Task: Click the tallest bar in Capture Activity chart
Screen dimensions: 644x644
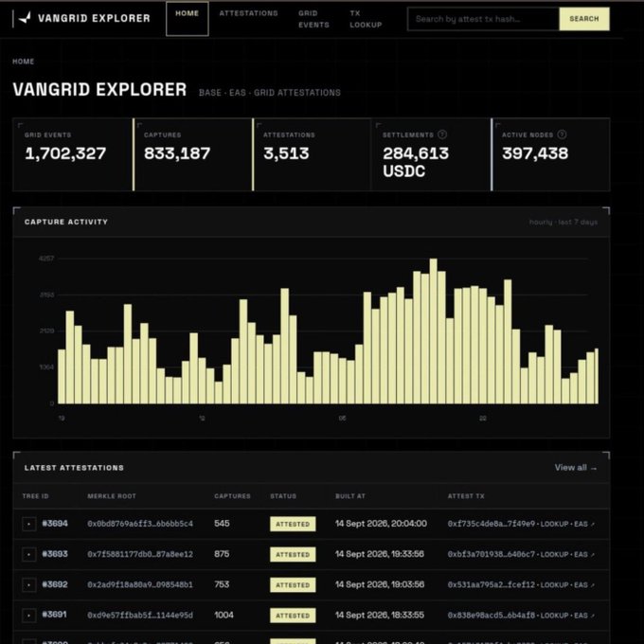Action: point(434,331)
